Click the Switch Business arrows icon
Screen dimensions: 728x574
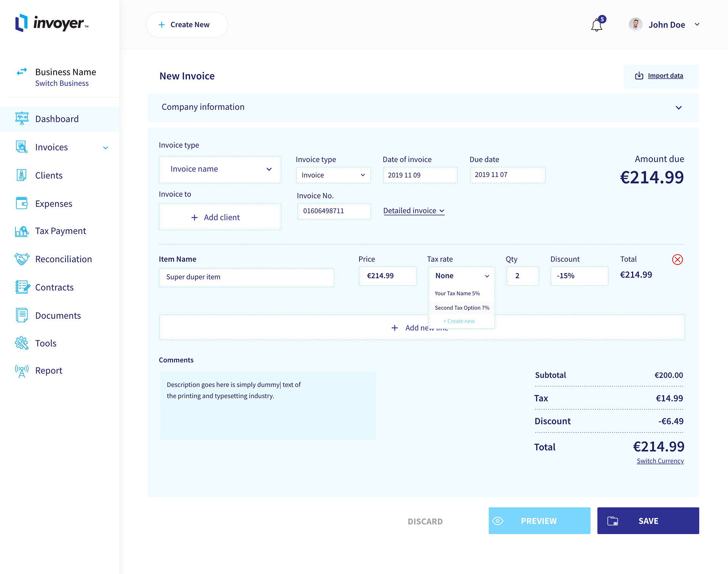pyautogui.click(x=22, y=72)
